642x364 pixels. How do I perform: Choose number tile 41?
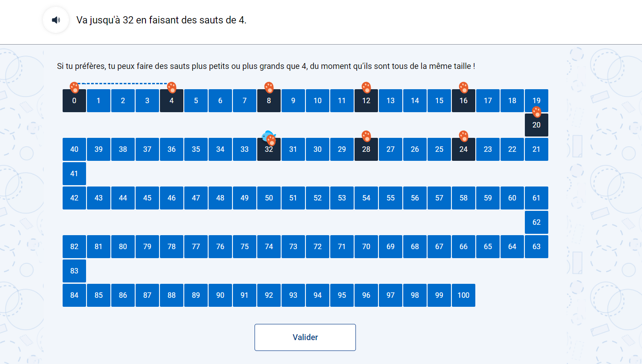74,173
